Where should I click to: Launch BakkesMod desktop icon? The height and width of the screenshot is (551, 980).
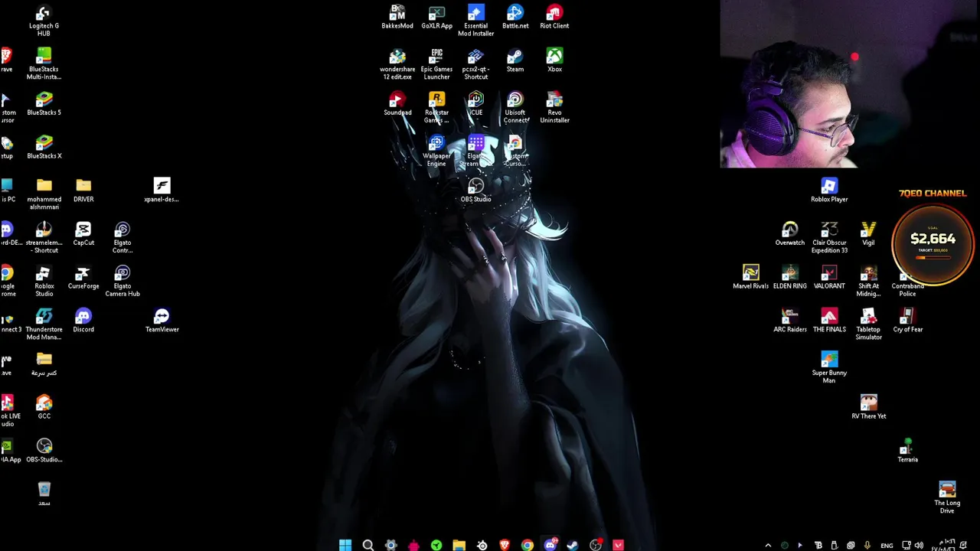(x=397, y=17)
